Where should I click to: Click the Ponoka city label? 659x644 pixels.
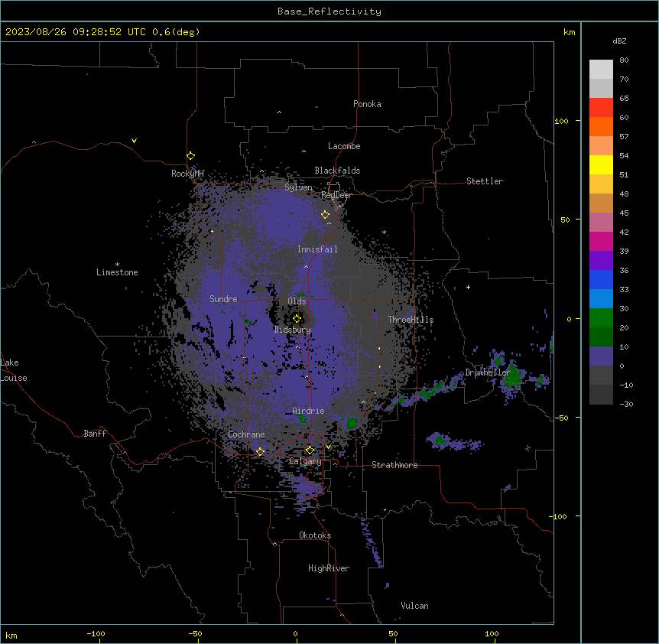click(x=367, y=104)
